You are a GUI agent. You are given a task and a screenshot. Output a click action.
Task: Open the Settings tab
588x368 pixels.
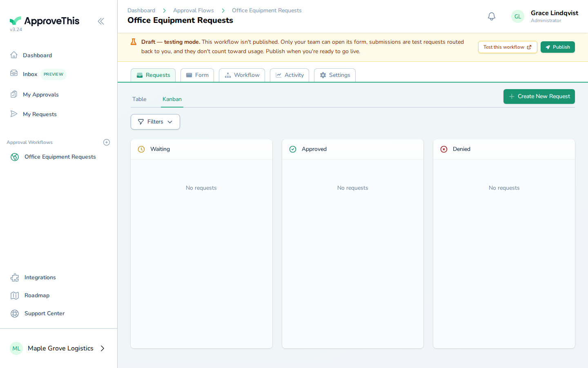335,75
